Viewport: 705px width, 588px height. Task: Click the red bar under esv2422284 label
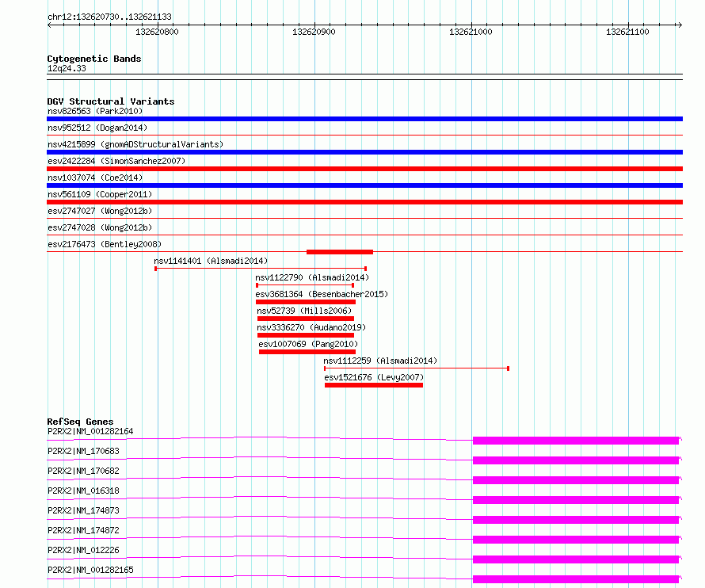pos(364,169)
